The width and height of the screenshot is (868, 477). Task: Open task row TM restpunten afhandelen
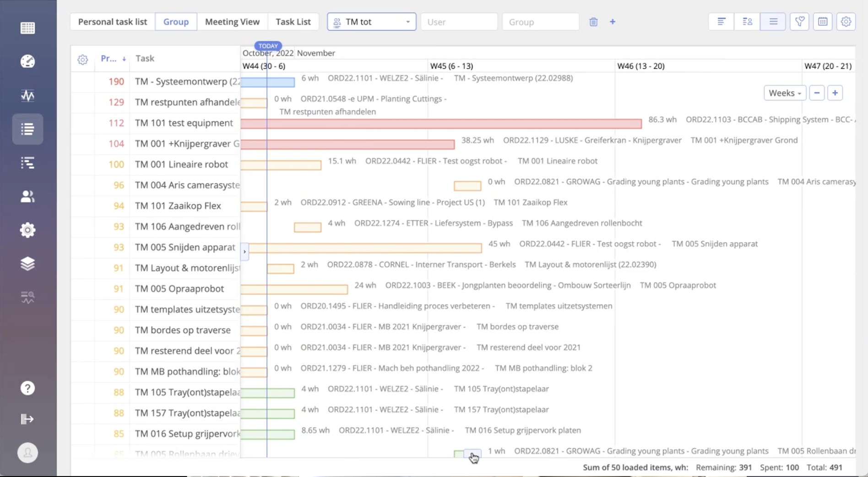pyautogui.click(x=187, y=102)
